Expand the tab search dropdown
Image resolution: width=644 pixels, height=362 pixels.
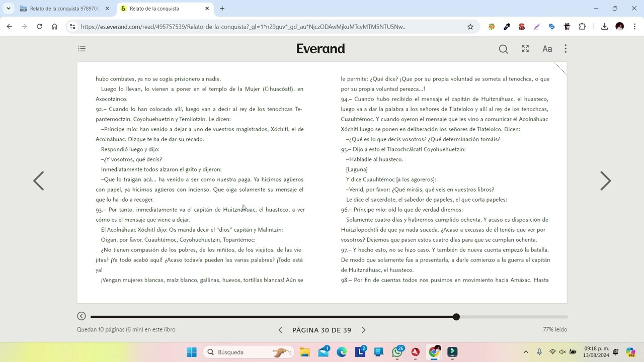pyautogui.click(x=9, y=9)
